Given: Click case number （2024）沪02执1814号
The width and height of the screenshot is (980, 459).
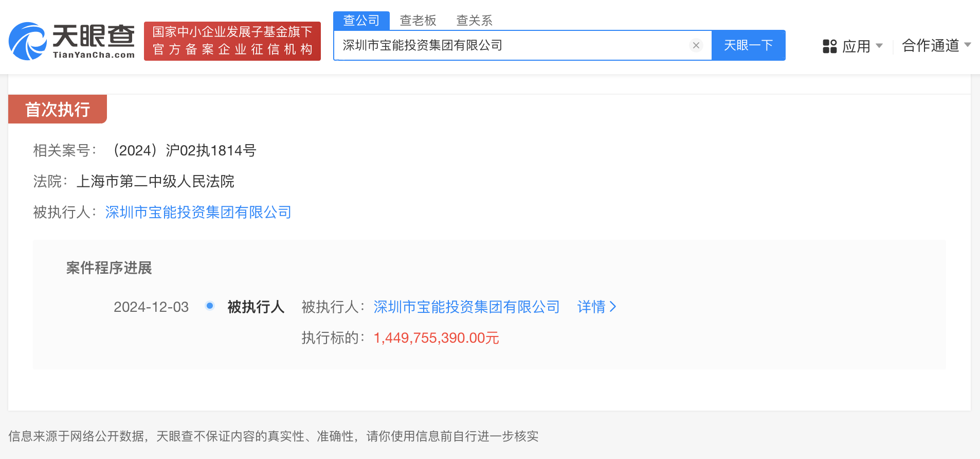Looking at the screenshot, I should pos(184,150).
